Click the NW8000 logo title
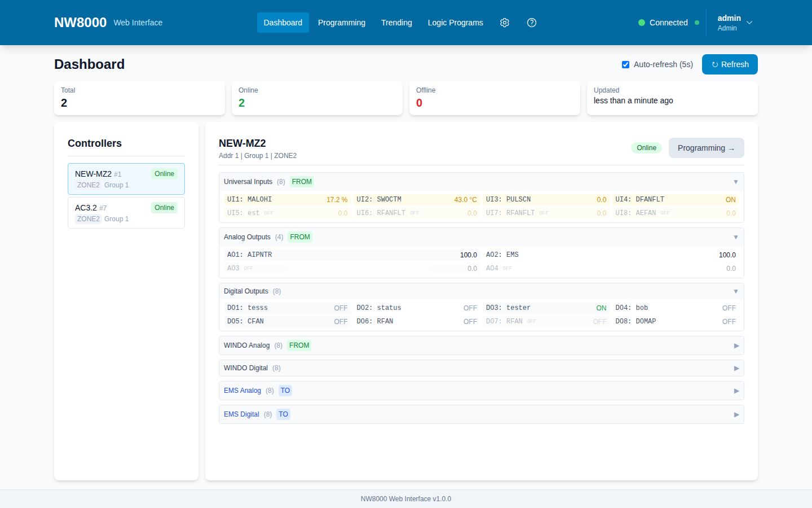 (x=80, y=23)
